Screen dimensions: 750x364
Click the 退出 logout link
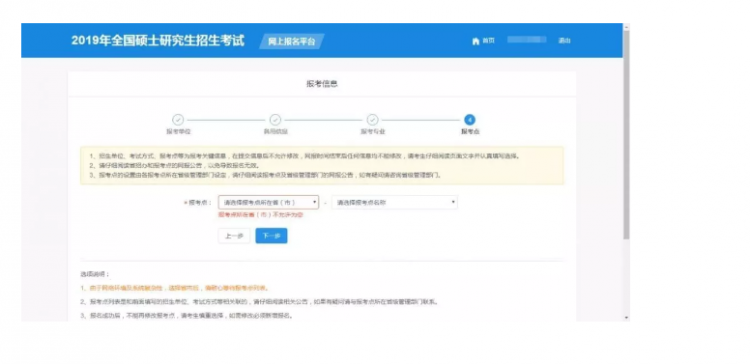click(x=564, y=41)
